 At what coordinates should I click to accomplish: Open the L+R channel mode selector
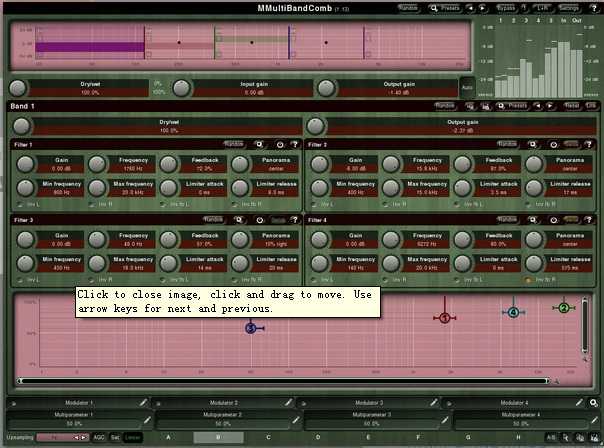pos(541,7)
